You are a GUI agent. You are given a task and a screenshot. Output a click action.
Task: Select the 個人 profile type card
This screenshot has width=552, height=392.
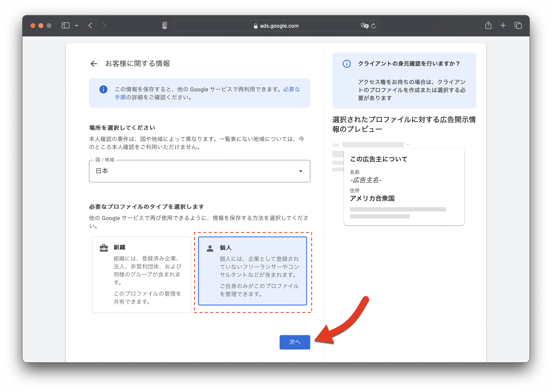pyautogui.click(x=252, y=271)
